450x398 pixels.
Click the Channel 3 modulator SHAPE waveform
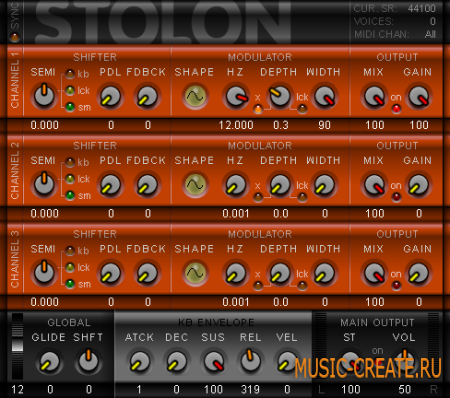[195, 273]
